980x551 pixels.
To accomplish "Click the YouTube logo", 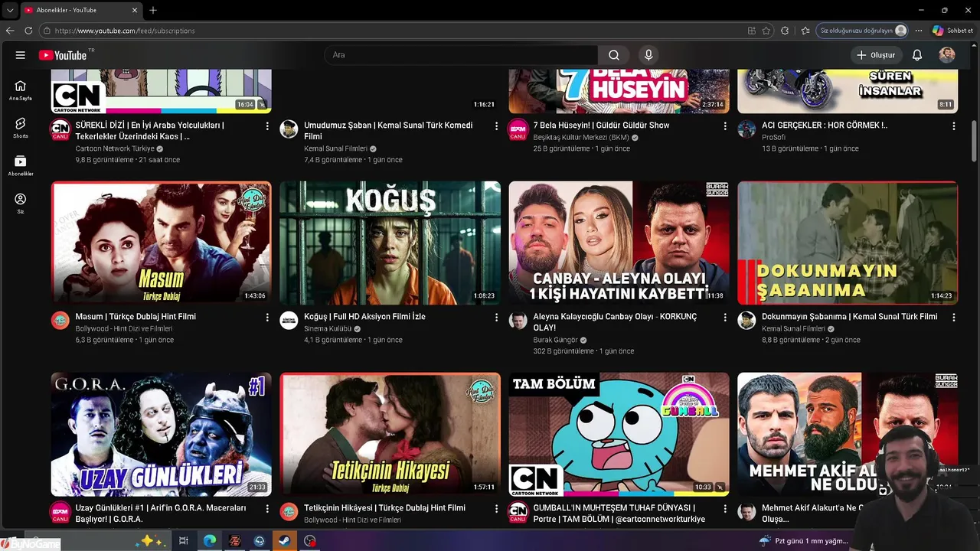I will [63, 55].
